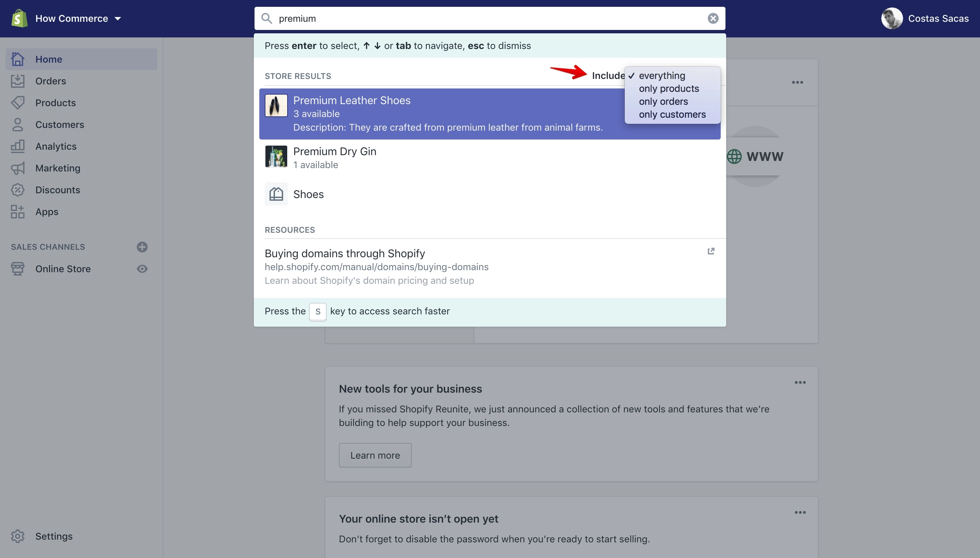Screen dimensions: 980x558
Task: Click the Apps grid icon
Action: [x=18, y=212]
